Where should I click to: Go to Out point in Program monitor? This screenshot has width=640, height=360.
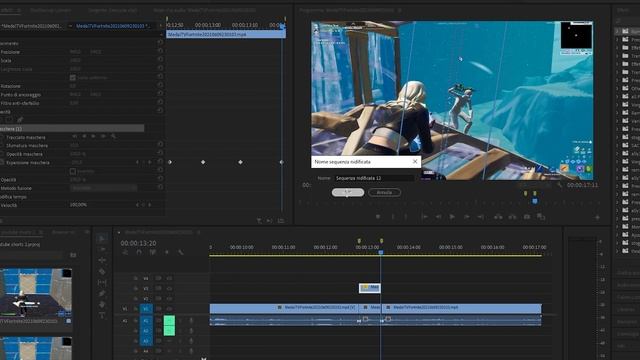[481, 217]
